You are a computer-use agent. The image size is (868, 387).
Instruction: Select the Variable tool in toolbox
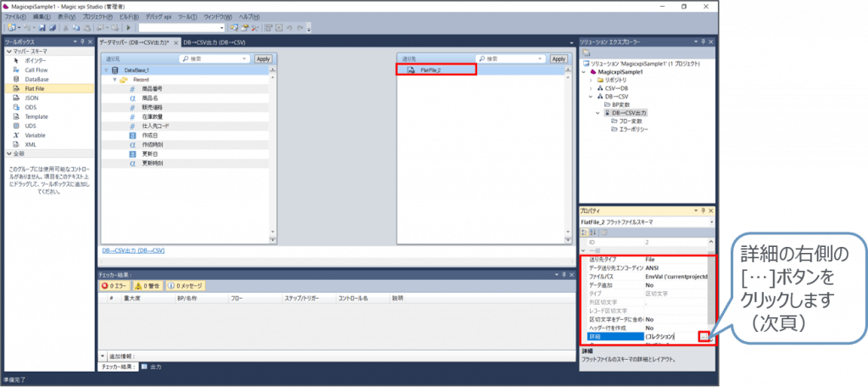pos(35,135)
